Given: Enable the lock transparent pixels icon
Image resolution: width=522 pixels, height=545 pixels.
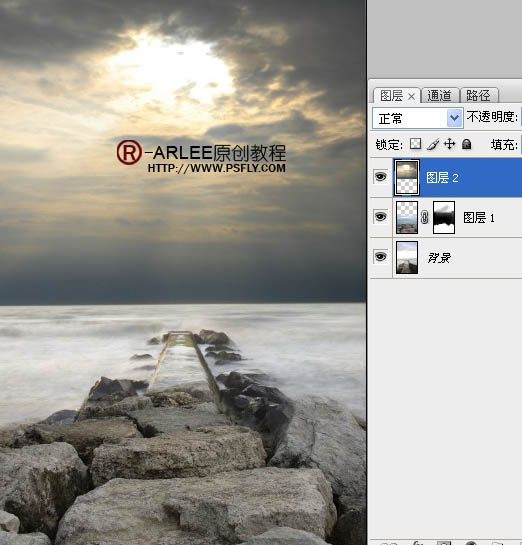Looking at the screenshot, I should tap(415, 144).
